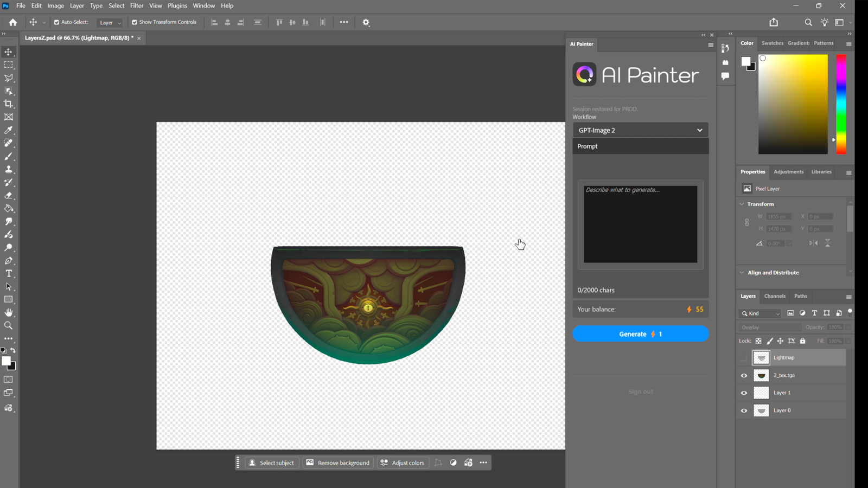Select the History Brush tool

[x=9, y=182]
